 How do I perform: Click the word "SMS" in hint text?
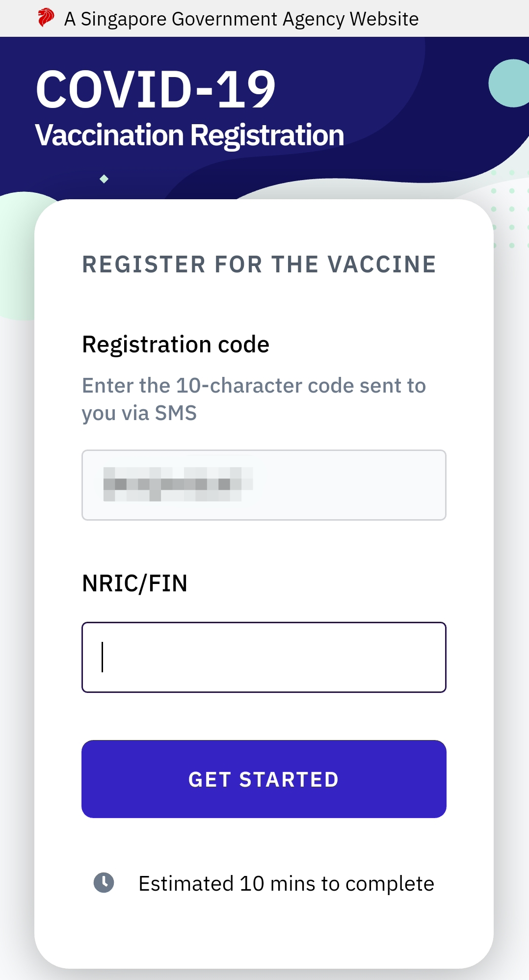click(176, 413)
